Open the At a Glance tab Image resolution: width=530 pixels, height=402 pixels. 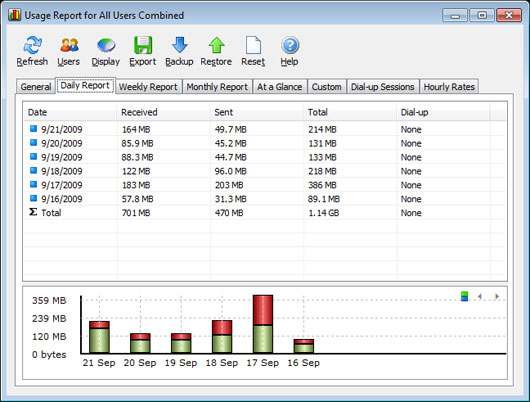(x=280, y=87)
